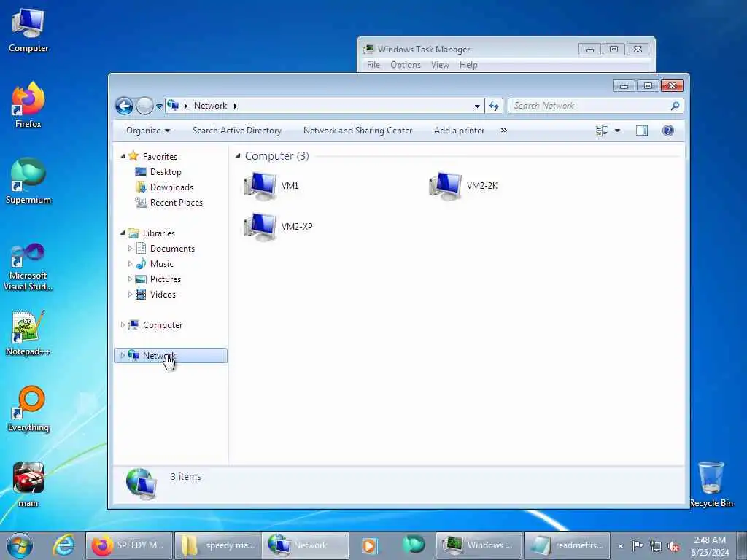Go back with the Explorer Back arrow
The image size is (747, 560).
click(x=124, y=106)
